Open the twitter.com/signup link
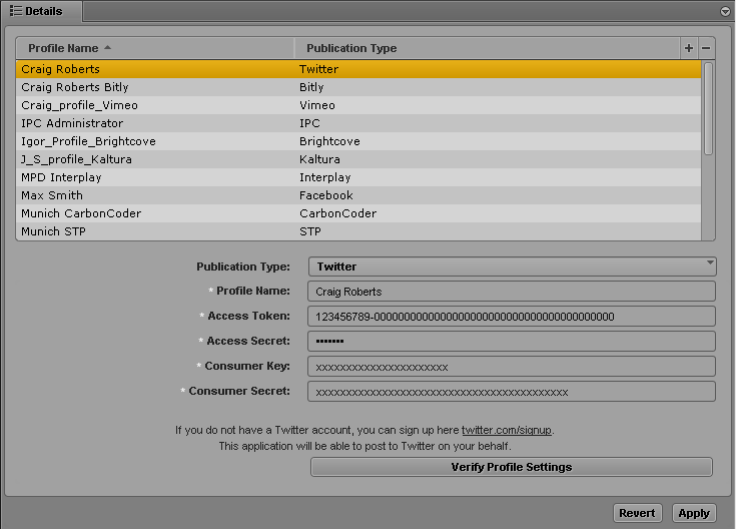Viewport: 736px width, 529px height. click(506, 430)
